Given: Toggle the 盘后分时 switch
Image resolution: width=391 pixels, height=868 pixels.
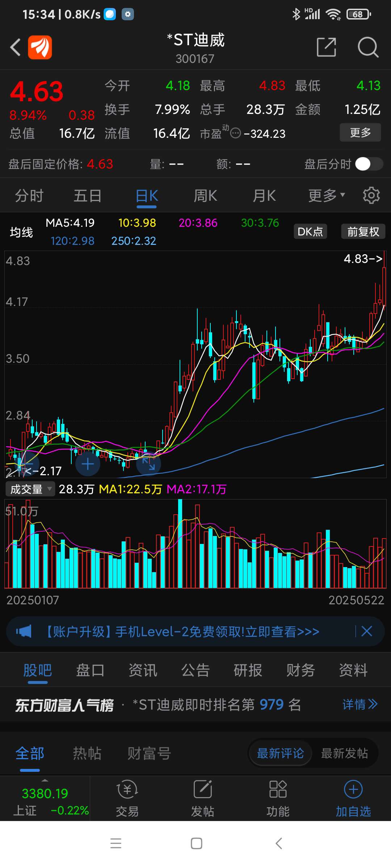Looking at the screenshot, I should (369, 164).
